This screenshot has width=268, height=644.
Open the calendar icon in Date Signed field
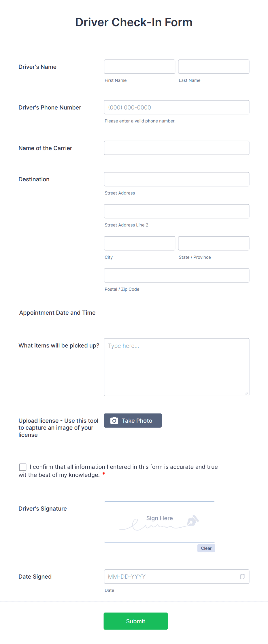[243, 576]
